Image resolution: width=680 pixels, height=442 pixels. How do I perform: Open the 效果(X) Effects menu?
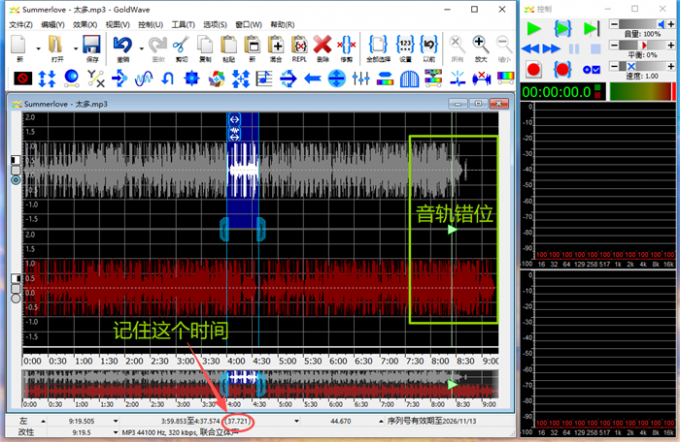[x=85, y=23]
